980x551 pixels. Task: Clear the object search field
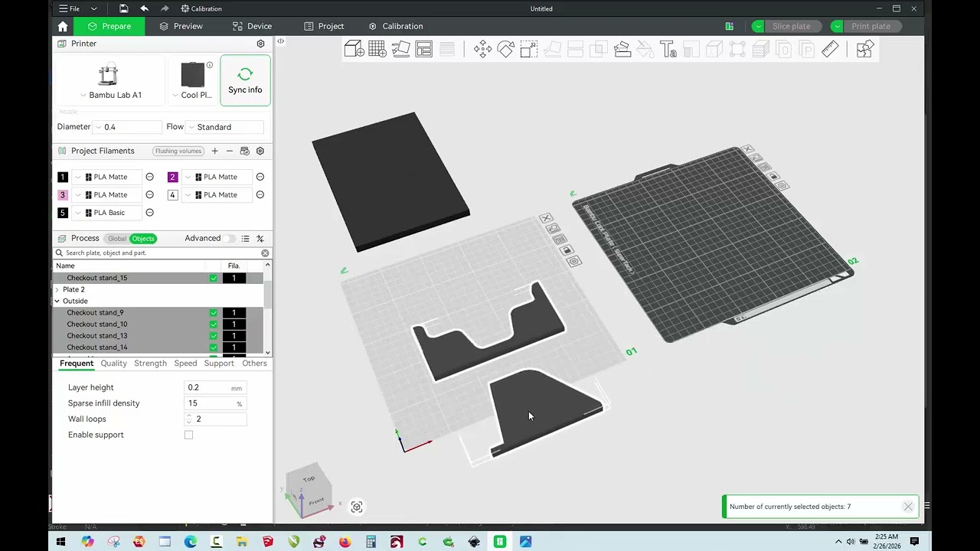point(265,253)
